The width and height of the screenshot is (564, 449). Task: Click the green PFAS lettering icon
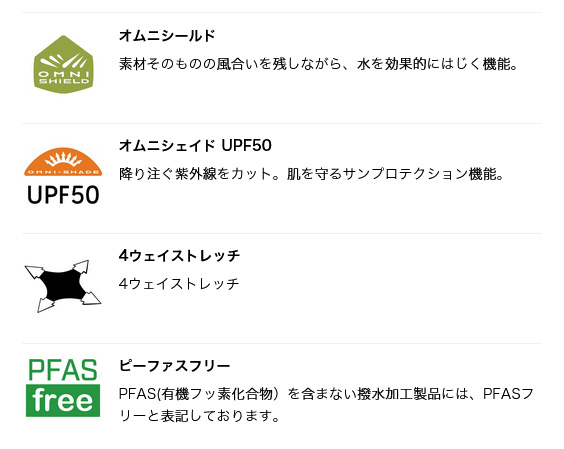click(63, 370)
